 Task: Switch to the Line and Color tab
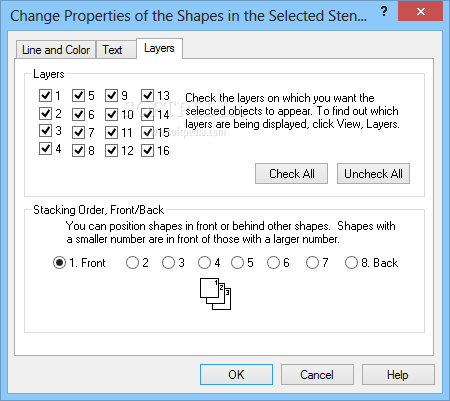tap(56, 50)
